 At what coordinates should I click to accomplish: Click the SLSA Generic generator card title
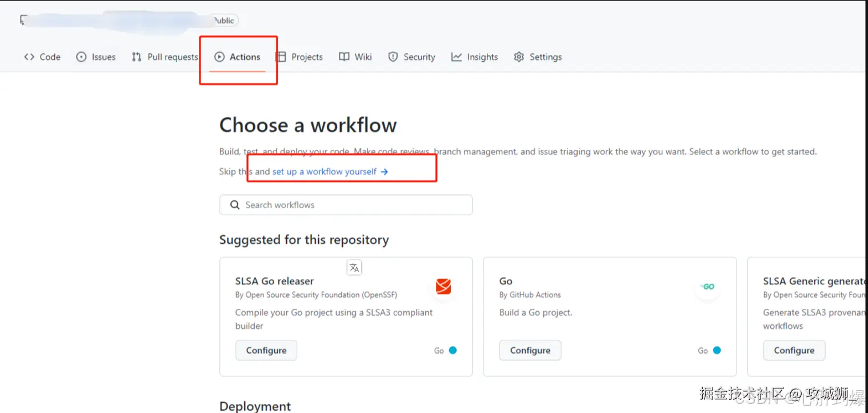[x=814, y=281]
